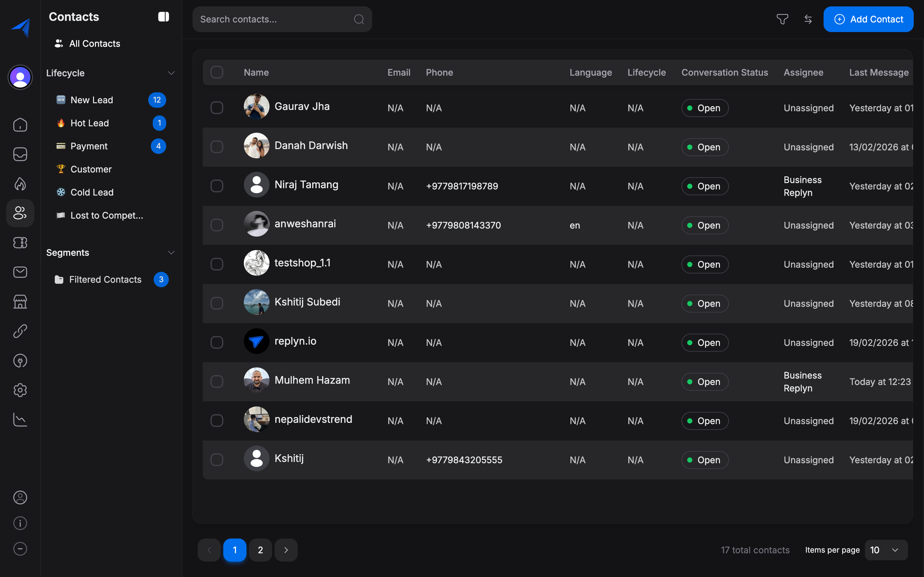Screen dimensions: 924x577
Task: Go to page 2 of contacts
Action: 261,549
